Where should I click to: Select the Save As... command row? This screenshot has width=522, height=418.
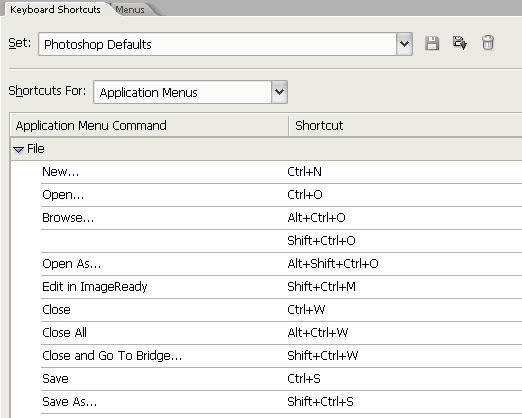[281, 402]
